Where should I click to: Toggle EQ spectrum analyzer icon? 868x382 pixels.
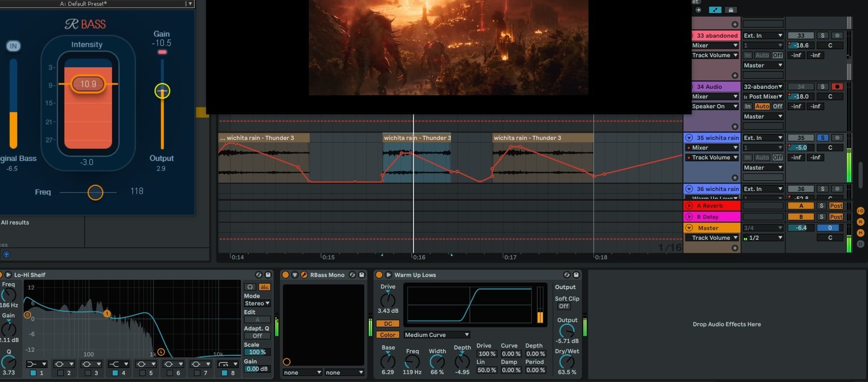(264, 287)
